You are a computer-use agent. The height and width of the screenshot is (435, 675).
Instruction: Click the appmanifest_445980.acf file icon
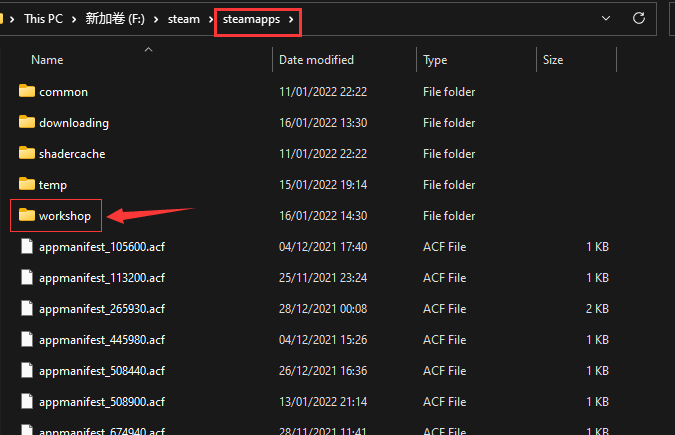pyautogui.click(x=27, y=339)
